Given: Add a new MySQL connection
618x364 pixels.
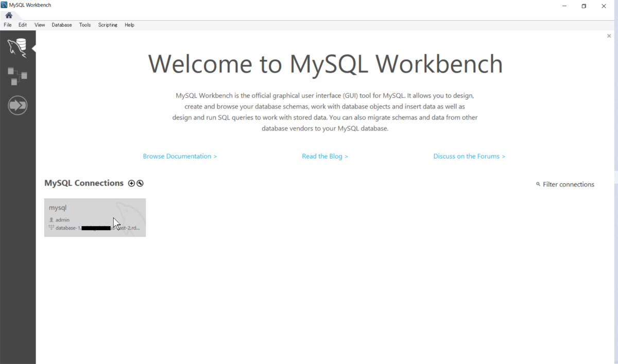Looking at the screenshot, I should point(131,183).
